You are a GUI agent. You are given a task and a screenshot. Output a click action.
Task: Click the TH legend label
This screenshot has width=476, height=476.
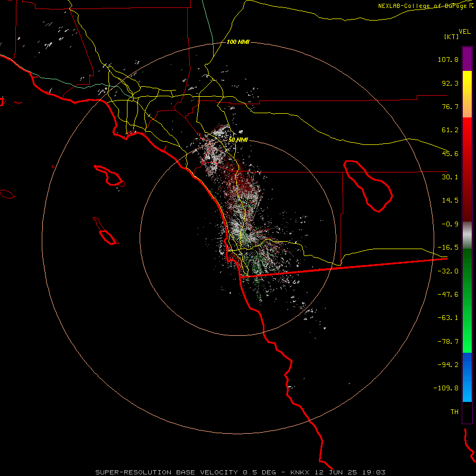click(454, 412)
